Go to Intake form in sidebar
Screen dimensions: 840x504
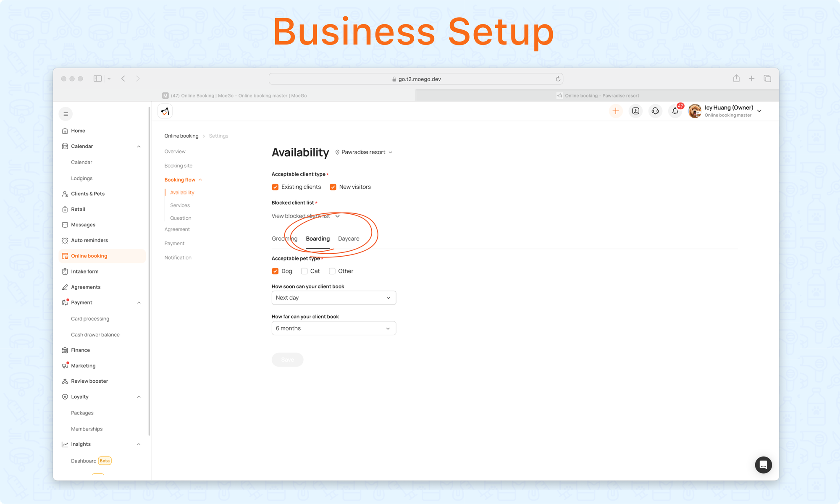point(84,271)
